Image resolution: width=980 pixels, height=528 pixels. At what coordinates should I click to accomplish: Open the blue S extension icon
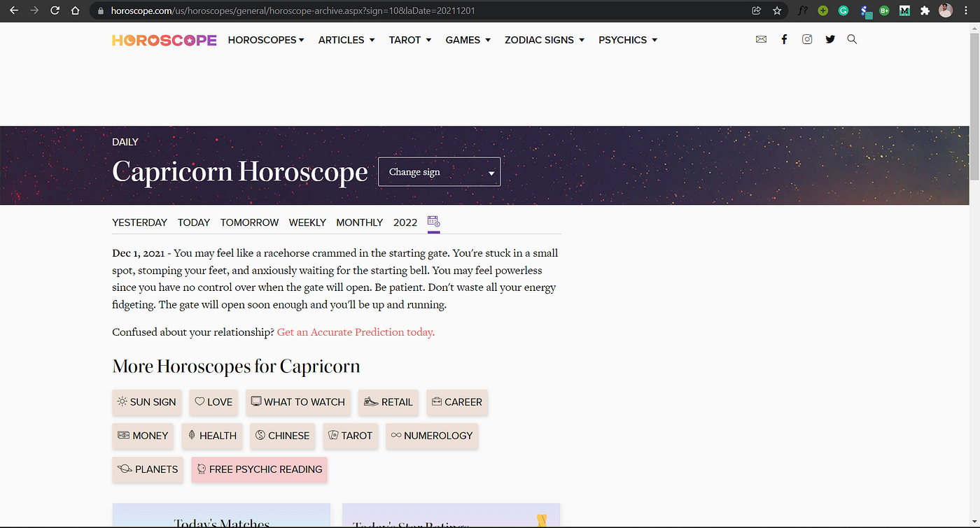[x=865, y=11]
